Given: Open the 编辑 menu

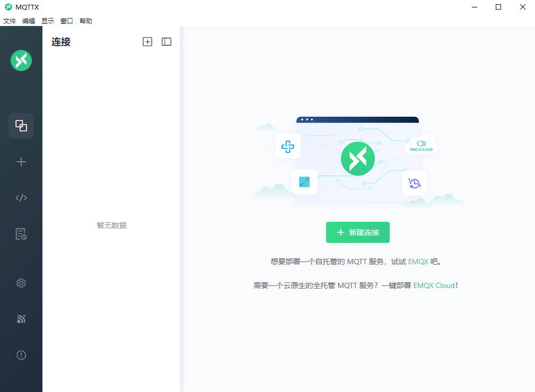Looking at the screenshot, I should click(x=29, y=21).
